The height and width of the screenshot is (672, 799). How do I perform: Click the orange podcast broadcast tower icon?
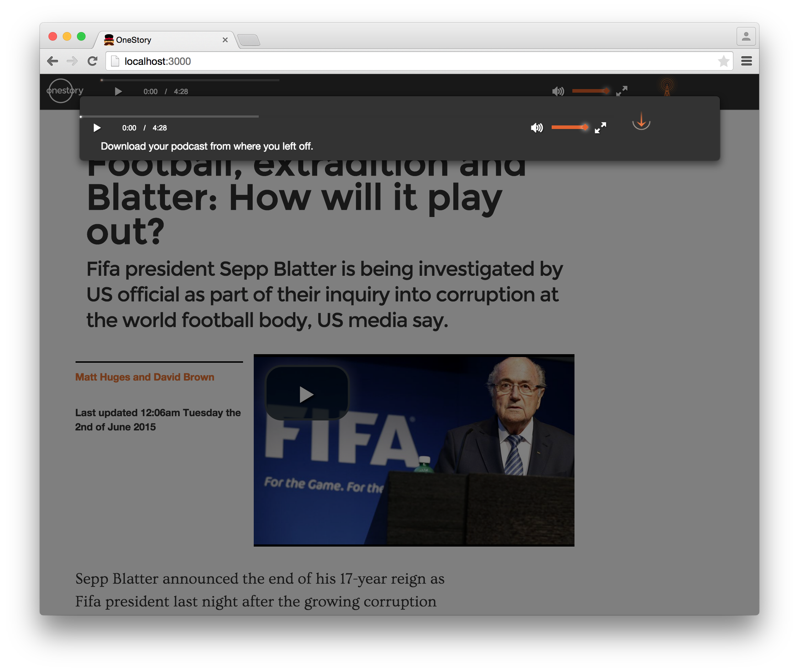pos(667,87)
